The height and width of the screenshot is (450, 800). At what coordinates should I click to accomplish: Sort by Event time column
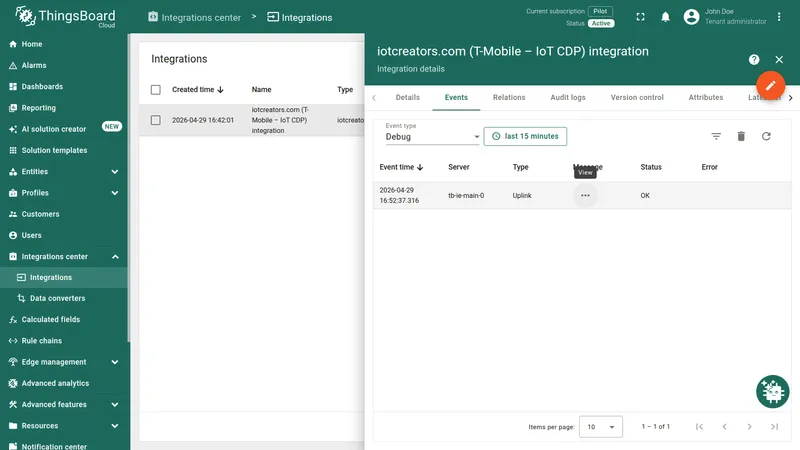click(x=401, y=167)
